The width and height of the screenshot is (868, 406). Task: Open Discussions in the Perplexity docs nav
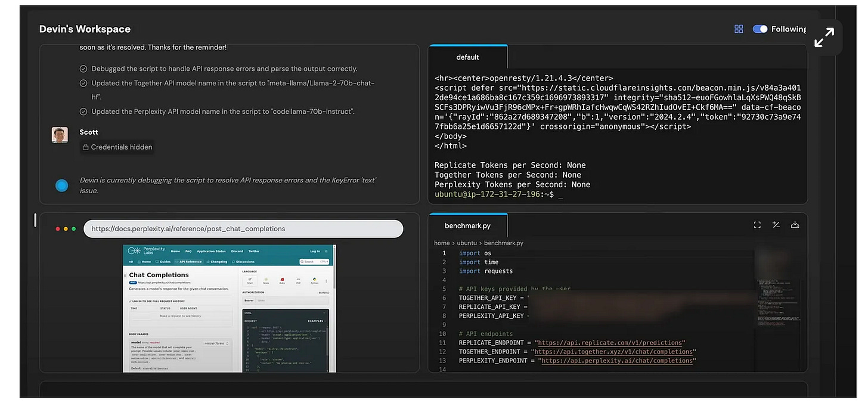pyautogui.click(x=243, y=262)
